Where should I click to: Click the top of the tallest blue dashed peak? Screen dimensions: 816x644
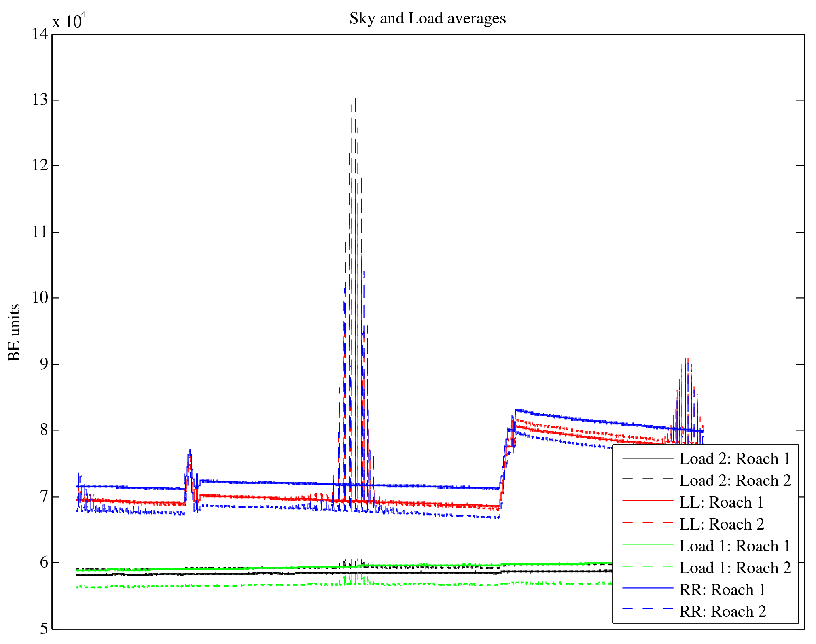pos(355,100)
